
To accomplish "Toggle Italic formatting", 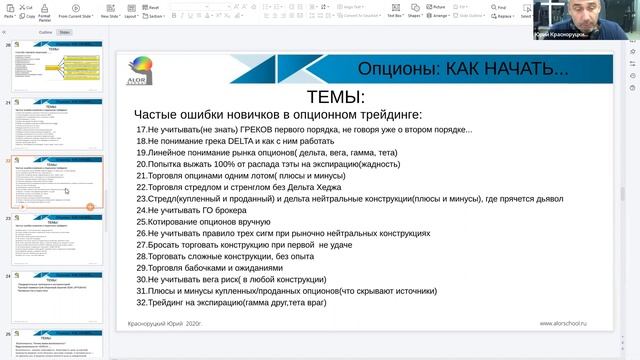I will pos(182,16).
